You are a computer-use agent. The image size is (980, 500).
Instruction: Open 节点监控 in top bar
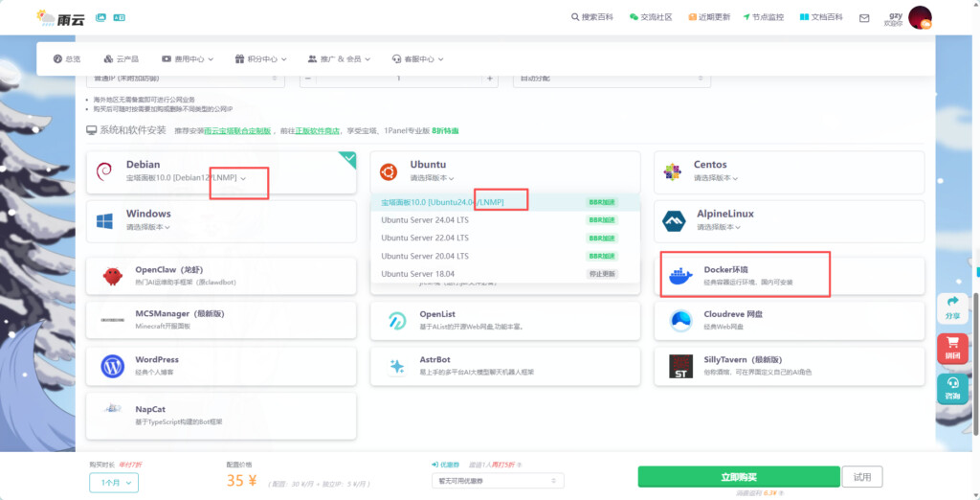pos(763,17)
